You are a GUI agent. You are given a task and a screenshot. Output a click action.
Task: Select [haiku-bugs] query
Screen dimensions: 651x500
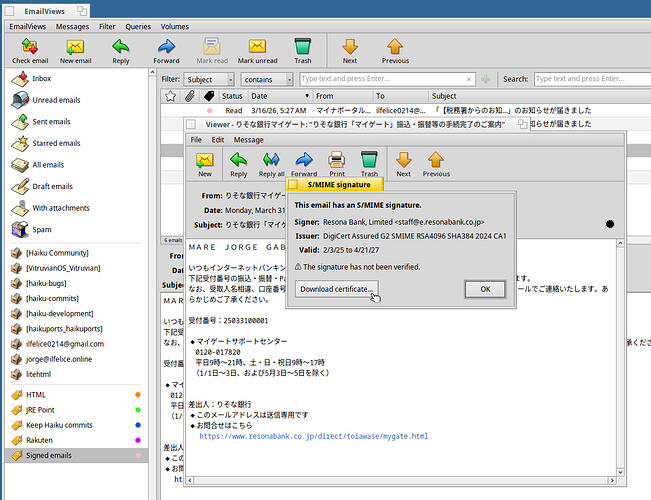coord(77,283)
